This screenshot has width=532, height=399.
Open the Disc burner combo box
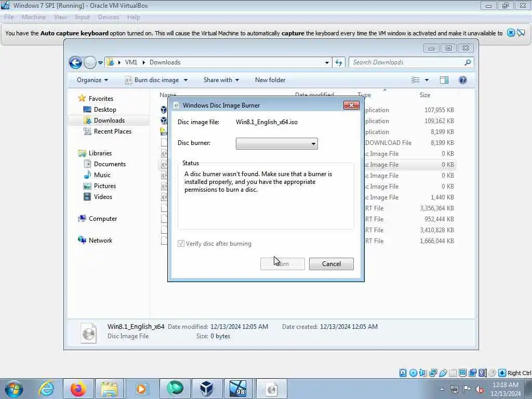point(277,143)
